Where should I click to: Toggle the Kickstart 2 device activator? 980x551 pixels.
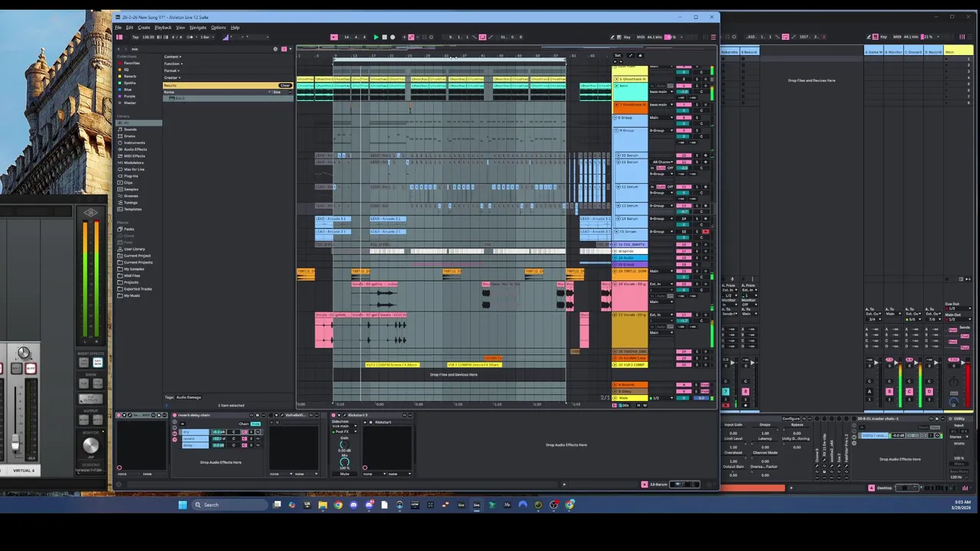tap(333, 415)
